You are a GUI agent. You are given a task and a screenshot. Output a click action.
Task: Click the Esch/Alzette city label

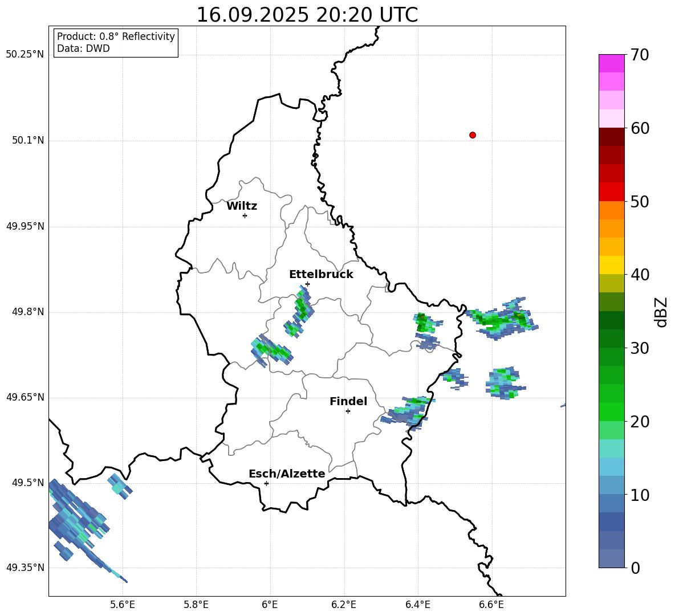click(287, 474)
